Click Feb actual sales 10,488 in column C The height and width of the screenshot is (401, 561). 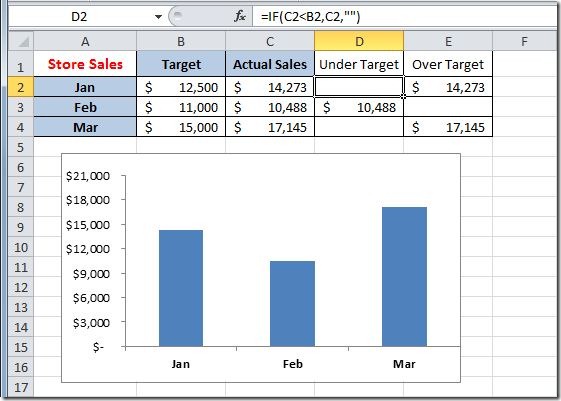(x=270, y=107)
